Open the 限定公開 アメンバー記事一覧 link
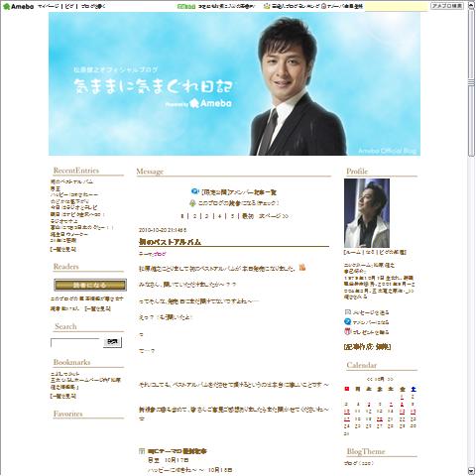Image resolution: width=476 pixels, height=476 pixels. pos(239,192)
